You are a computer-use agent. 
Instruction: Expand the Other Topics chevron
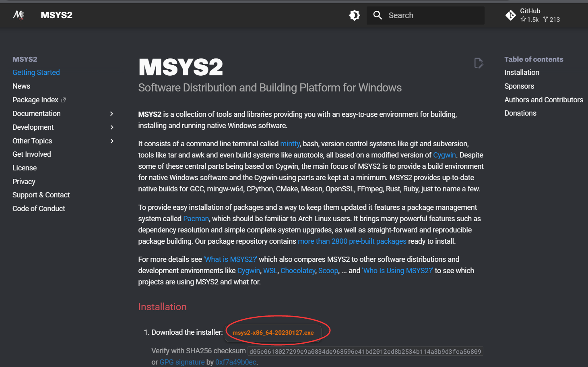(x=112, y=141)
